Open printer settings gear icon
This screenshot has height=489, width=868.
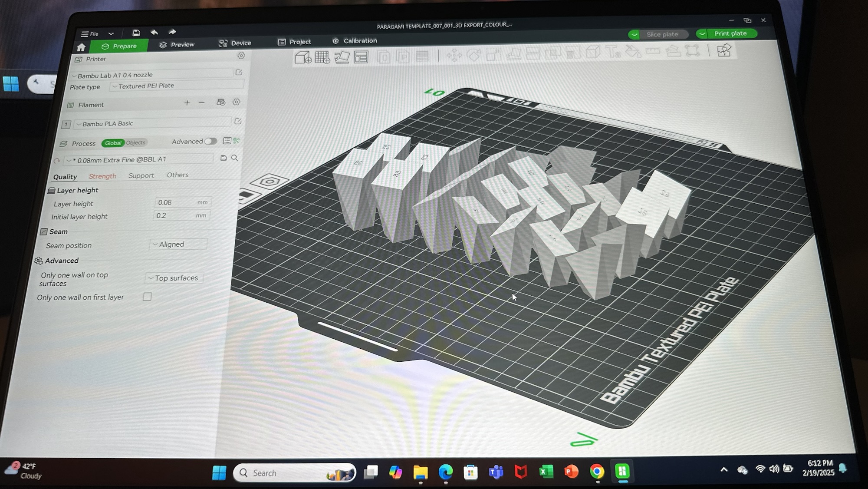[241, 56]
